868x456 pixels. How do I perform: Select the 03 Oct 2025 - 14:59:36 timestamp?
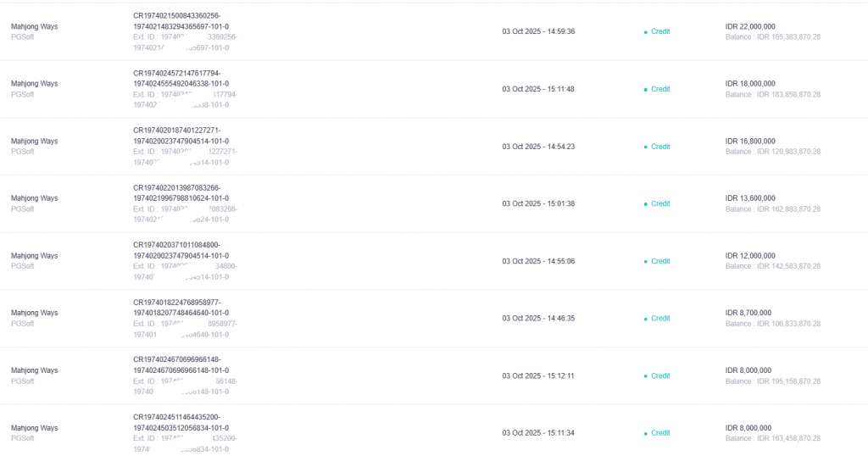[538, 31]
